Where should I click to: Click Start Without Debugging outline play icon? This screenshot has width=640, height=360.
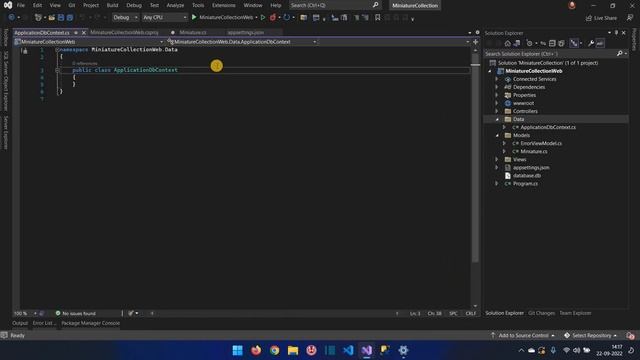[x=263, y=18]
